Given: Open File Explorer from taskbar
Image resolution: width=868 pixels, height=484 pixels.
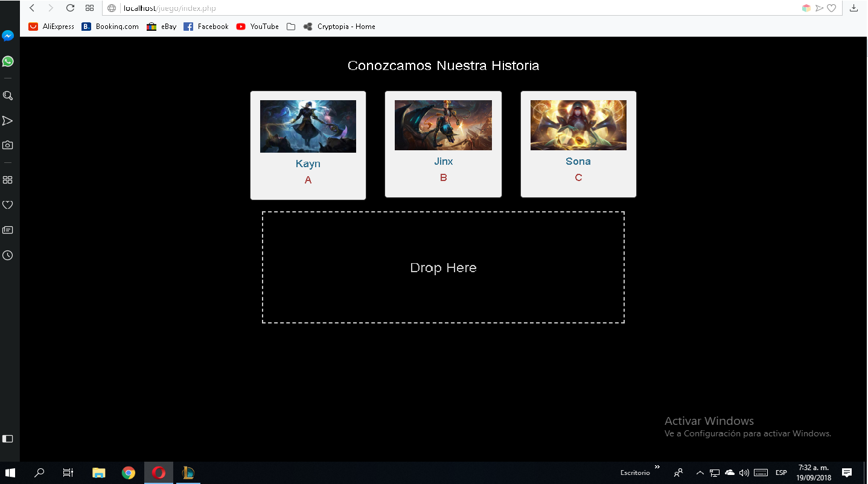Looking at the screenshot, I should 98,473.
